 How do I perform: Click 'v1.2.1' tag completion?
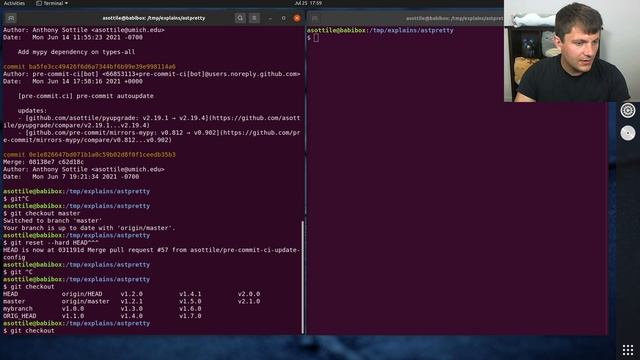131,301
